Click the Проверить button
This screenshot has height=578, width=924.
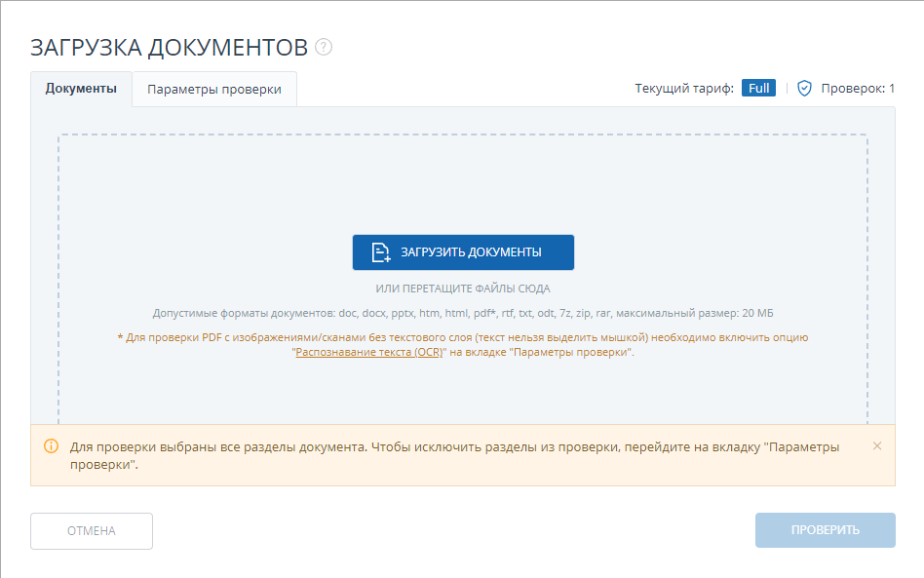(825, 530)
